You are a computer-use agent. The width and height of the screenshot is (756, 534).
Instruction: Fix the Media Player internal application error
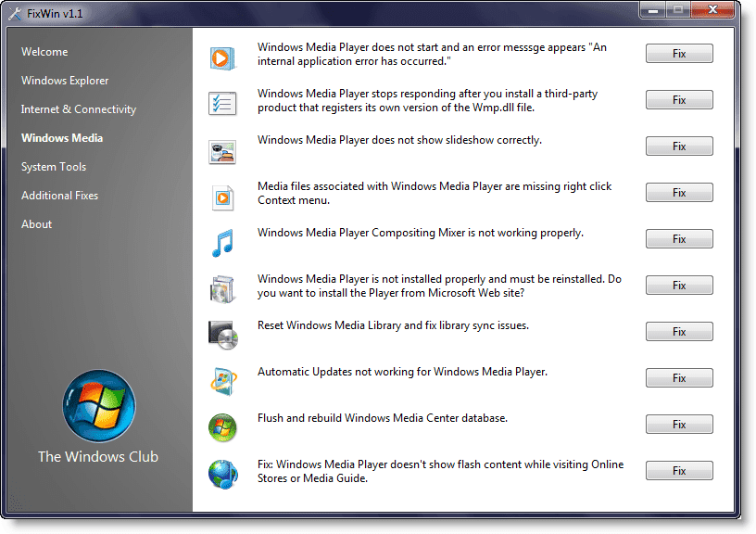679,54
